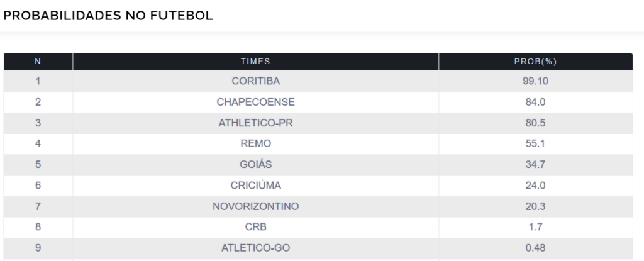Click the PROBABILIDADES NO FUTEBOL heading

coord(108,16)
